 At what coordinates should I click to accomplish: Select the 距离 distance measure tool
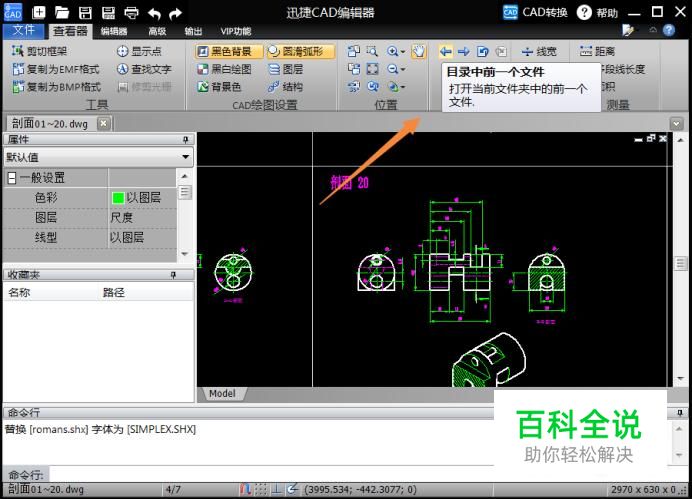(597, 51)
